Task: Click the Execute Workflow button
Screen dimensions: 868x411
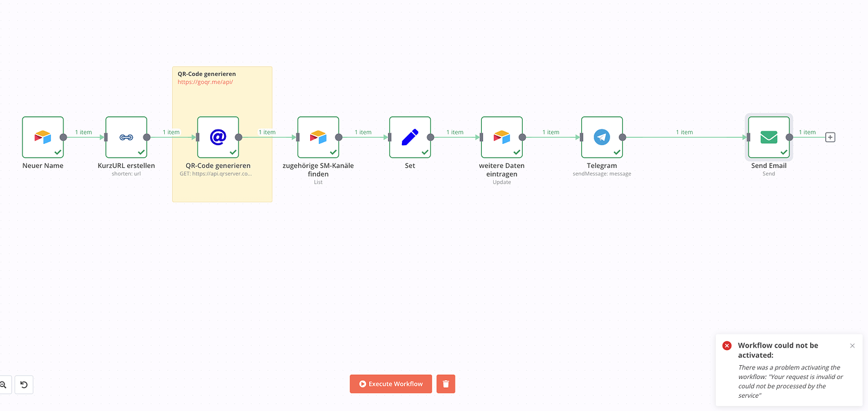Action: click(391, 384)
